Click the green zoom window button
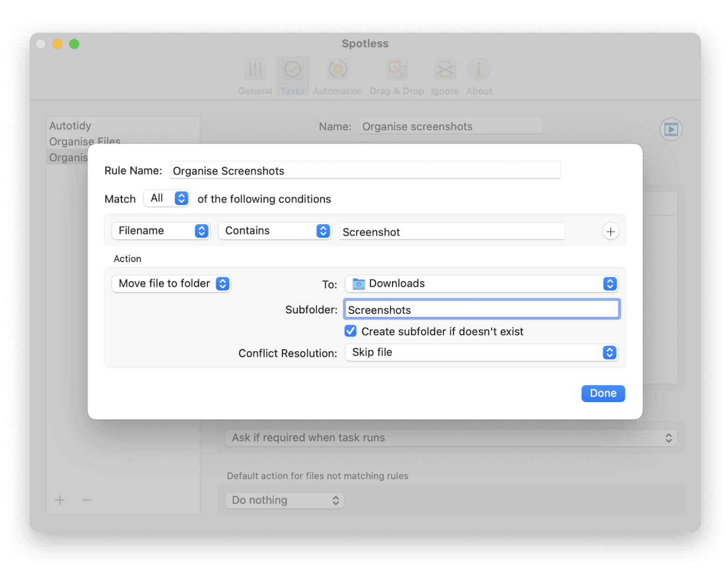The image size is (728, 575). (x=74, y=44)
